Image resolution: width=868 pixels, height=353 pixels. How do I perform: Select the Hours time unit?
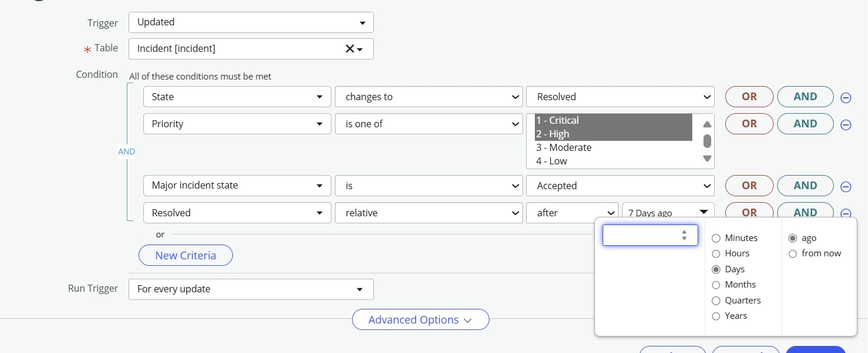716,253
